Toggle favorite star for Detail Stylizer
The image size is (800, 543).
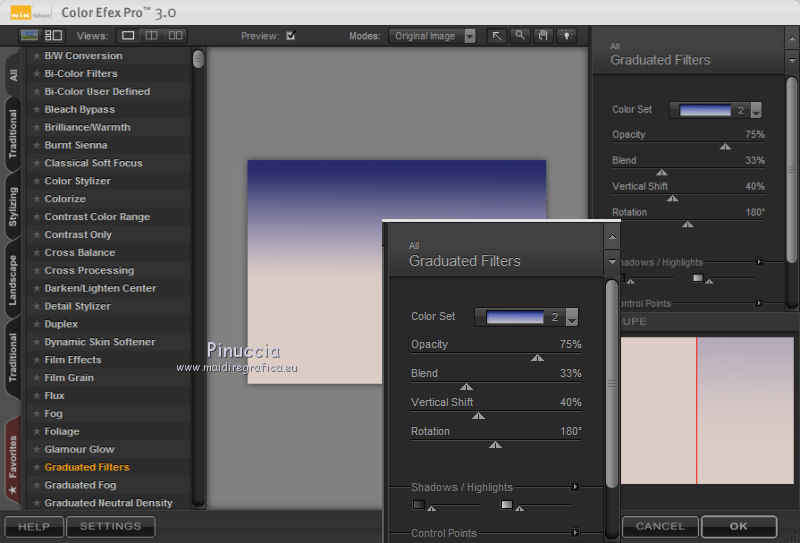pyautogui.click(x=37, y=306)
